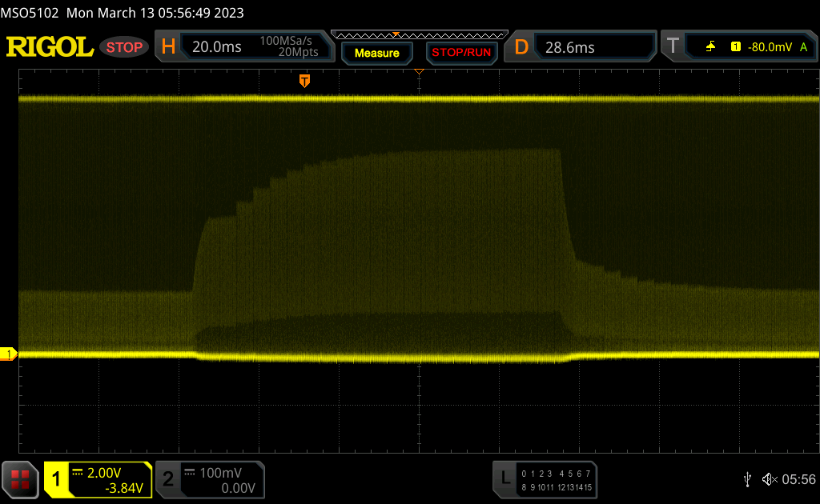Screen dimensions: 820x504
Task: Click the RIGOL logo
Action: coord(50,47)
